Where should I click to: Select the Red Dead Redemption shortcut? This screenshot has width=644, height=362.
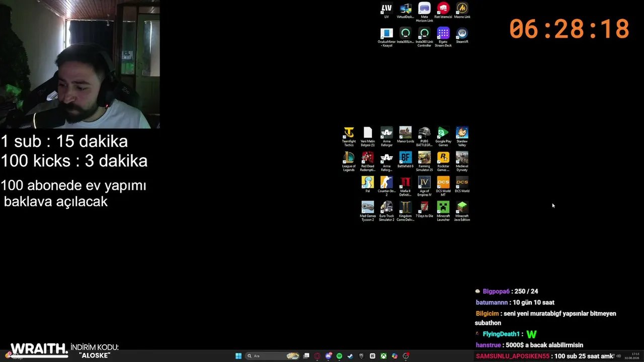coord(368,162)
